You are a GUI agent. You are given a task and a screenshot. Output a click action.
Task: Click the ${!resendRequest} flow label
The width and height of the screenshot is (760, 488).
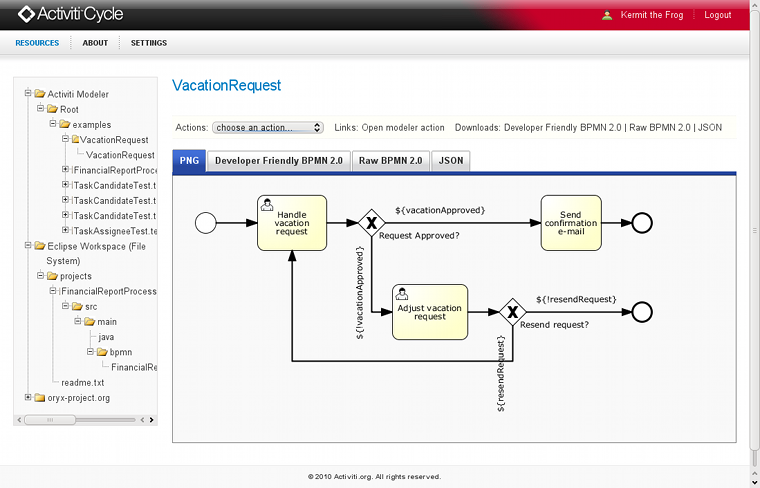click(576, 299)
